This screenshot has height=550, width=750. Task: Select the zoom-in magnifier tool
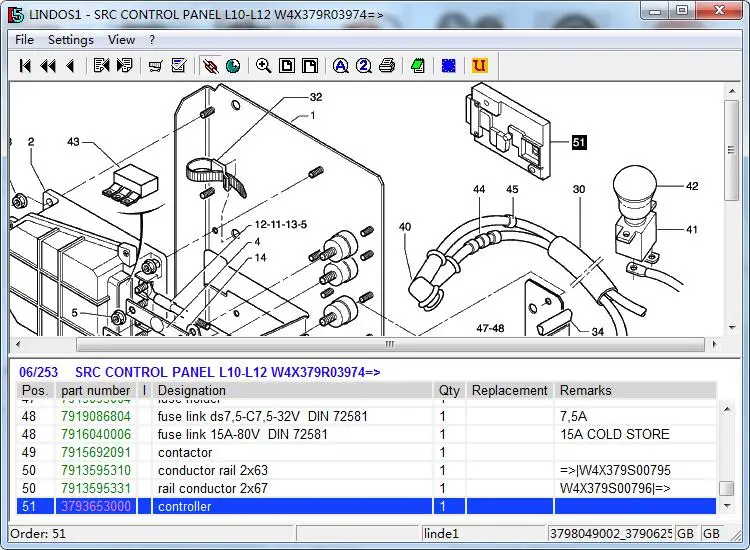264,66
